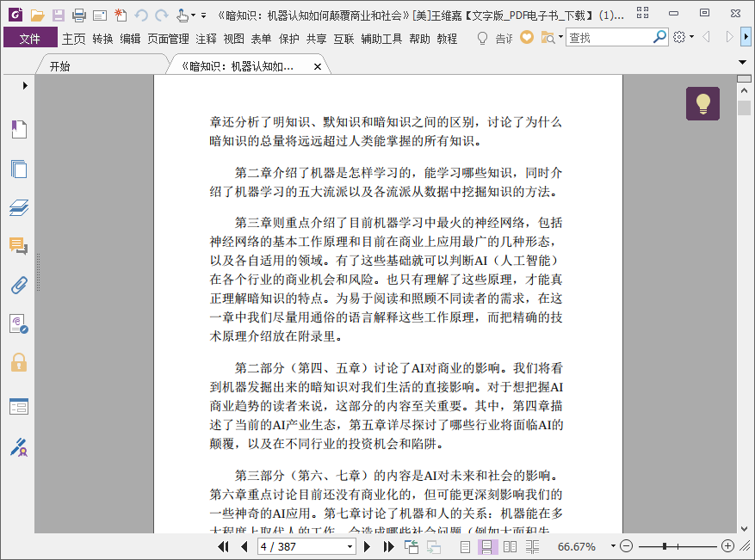This screenshot has height=560, width=755.
Task: Save the document using the disk icon
Action: point(59,15)
